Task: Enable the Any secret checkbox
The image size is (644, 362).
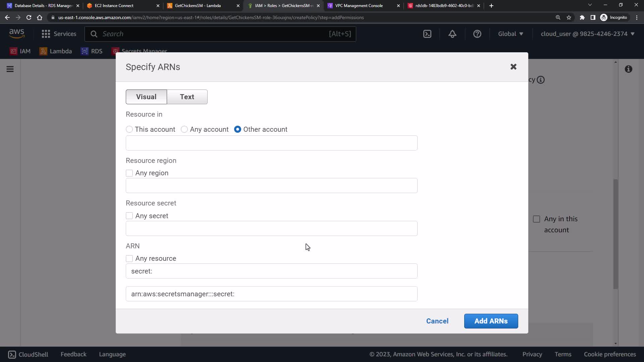Action: click(129, 216)
